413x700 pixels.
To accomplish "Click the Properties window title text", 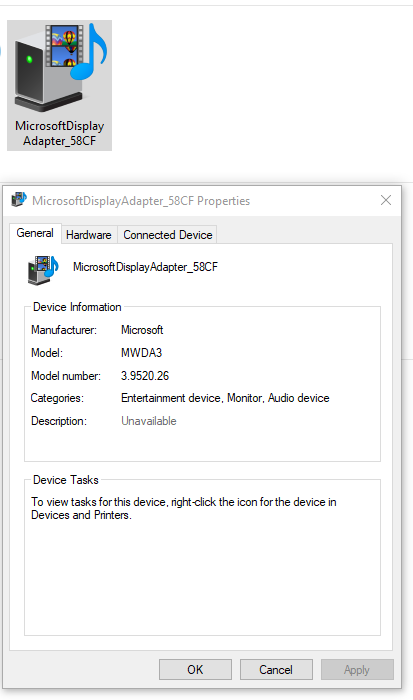I will point(141,201).
